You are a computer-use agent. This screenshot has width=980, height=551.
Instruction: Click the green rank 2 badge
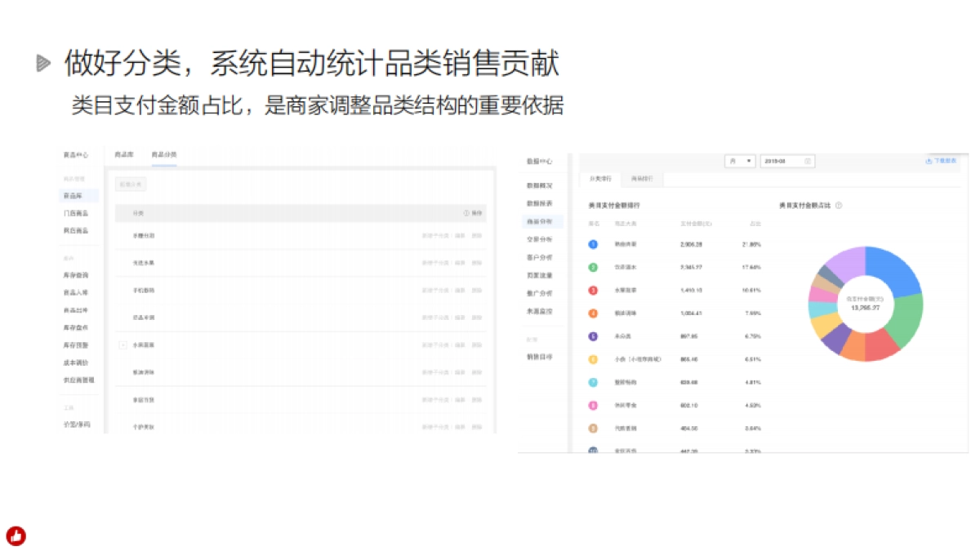click(x=593, y=267)
